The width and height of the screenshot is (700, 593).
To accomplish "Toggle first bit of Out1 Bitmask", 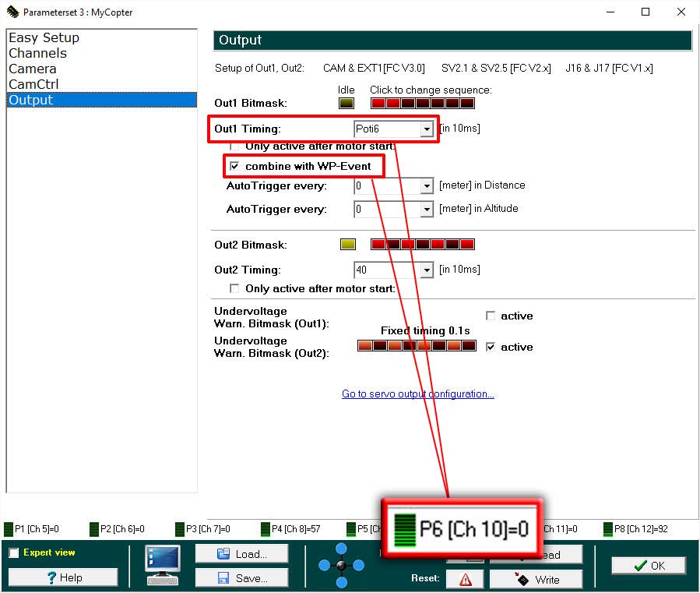I will [x=378, y=104].
